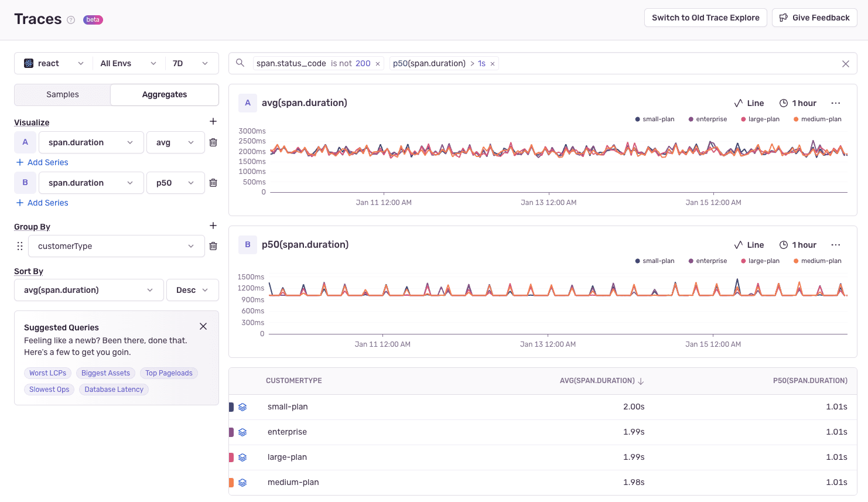Toggle medium-plan legend on p50 chart
Image resolution: width=868 pixels, height=502 pixels.
coord(816,261)
